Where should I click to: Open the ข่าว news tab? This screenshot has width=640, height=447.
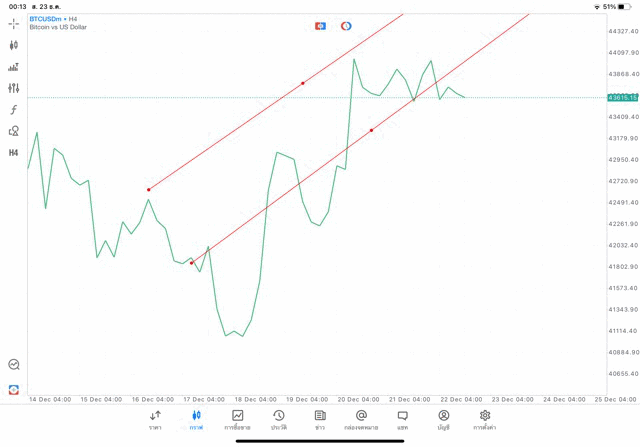(320, 419)
